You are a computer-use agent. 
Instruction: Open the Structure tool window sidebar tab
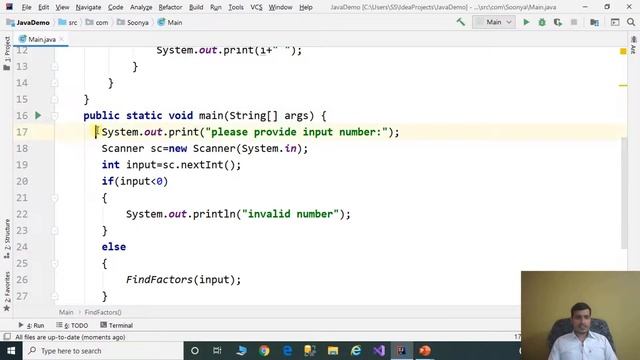click(x=7, y=239)
